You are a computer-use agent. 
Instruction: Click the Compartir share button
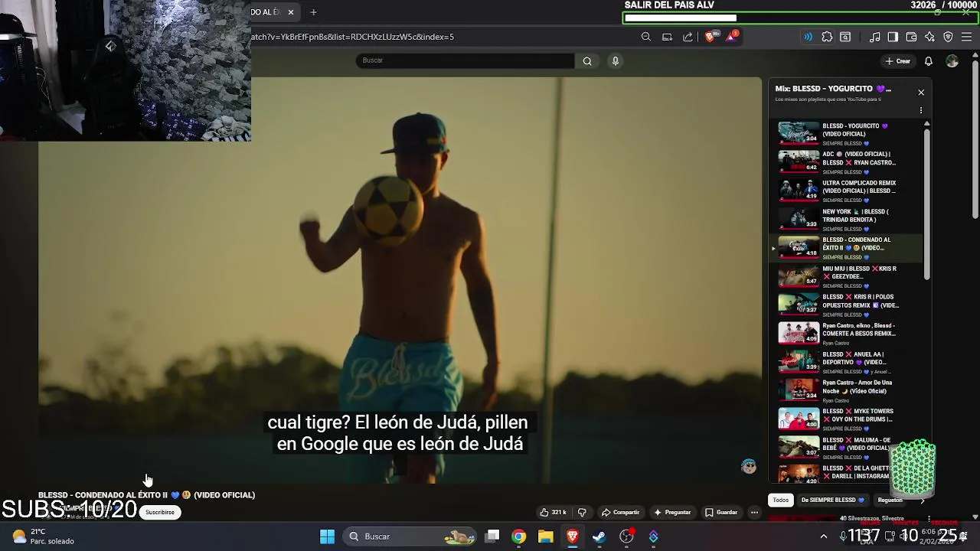tap(620, 512)
